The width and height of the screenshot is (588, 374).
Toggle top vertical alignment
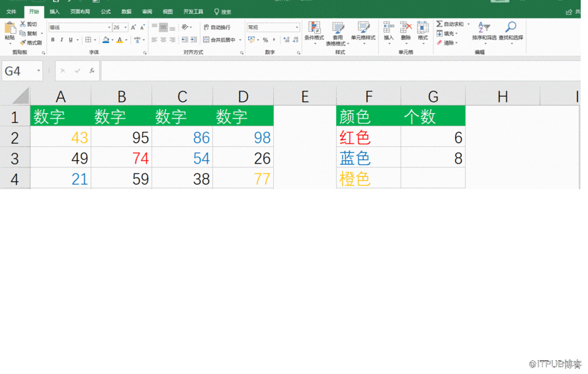[x=155, y=27]
